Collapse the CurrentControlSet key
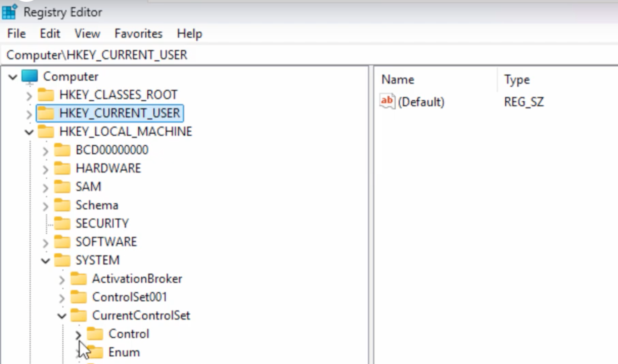This screenshot has width=618, height=364. pos(61,315)
